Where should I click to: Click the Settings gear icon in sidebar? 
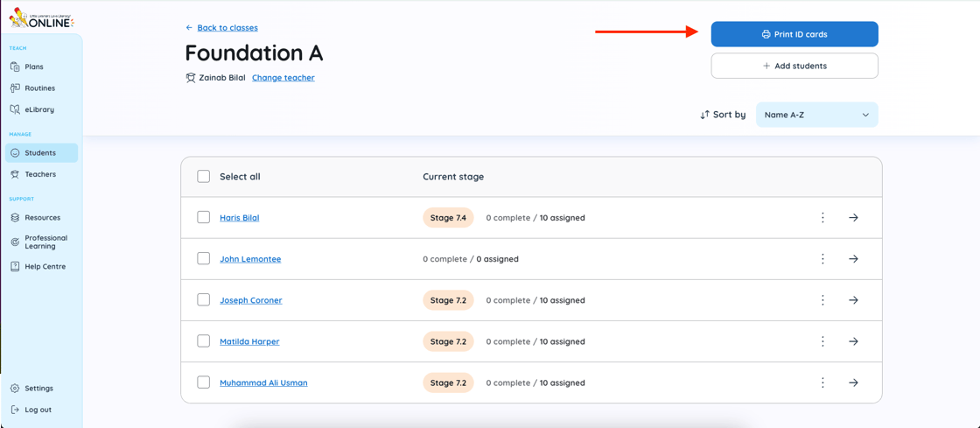click(15, 389)
